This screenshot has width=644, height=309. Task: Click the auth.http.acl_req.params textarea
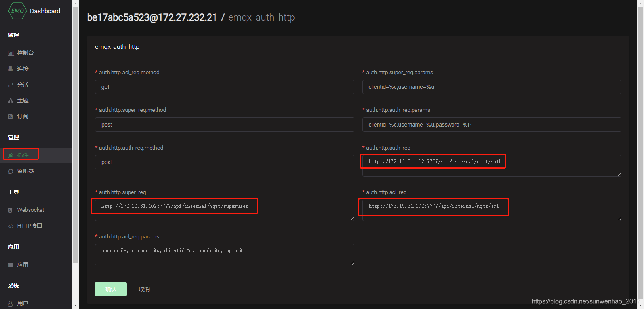[225, 255]
